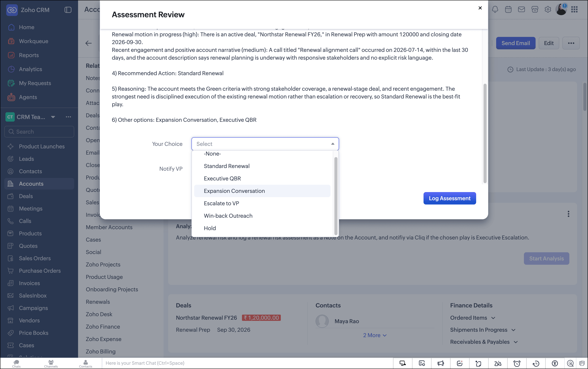Choose Executive QBR from the list
The image size is (588, 369).
point(262,178)
